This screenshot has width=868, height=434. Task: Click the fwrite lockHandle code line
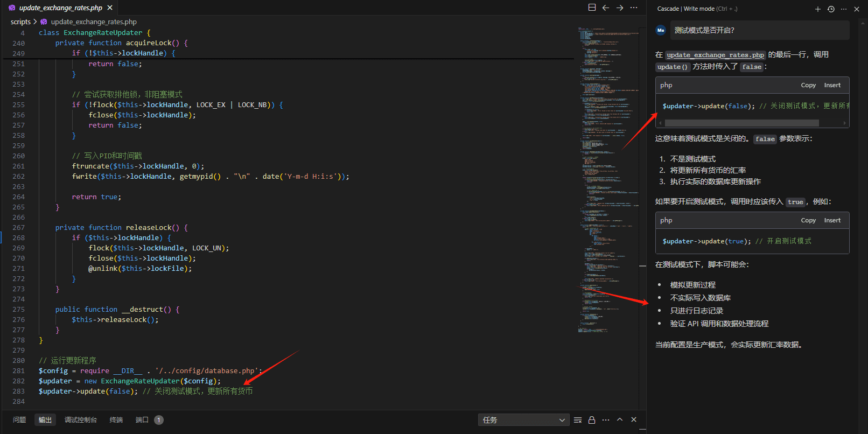coord(211,177)
